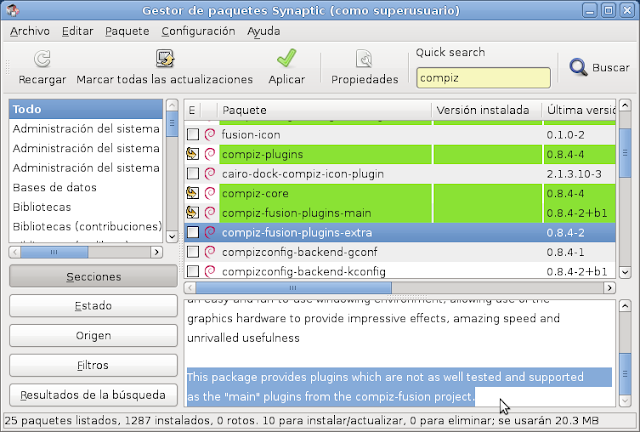Toggle marked-for-install box of compiz-fusion-plugins-main
Viewport: 640px width, 432px height.
193,212
